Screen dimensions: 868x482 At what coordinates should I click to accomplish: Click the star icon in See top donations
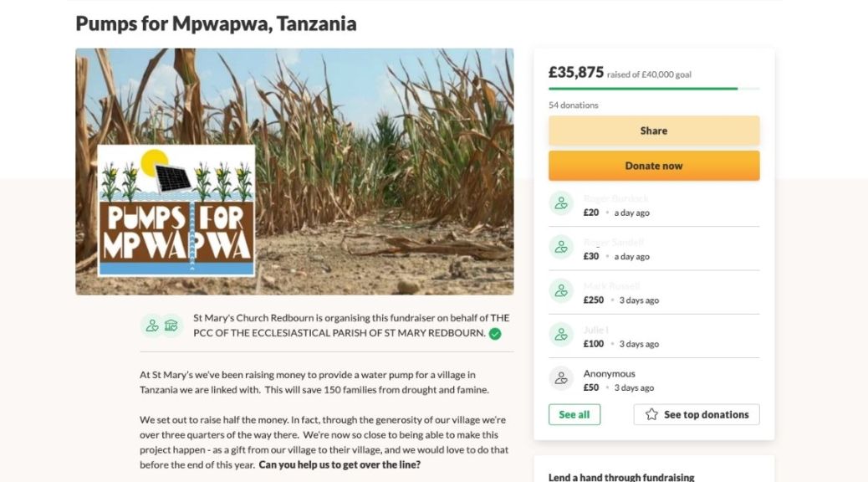pos(651,414)
